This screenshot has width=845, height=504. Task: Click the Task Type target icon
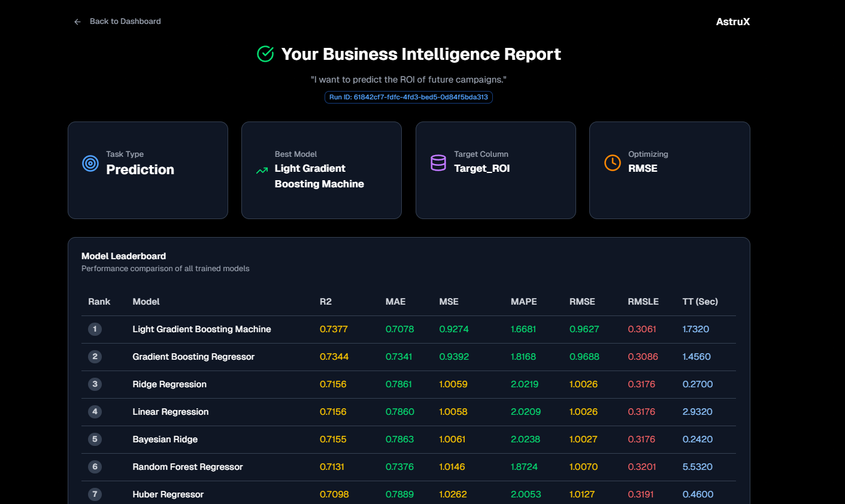[90, 163]
